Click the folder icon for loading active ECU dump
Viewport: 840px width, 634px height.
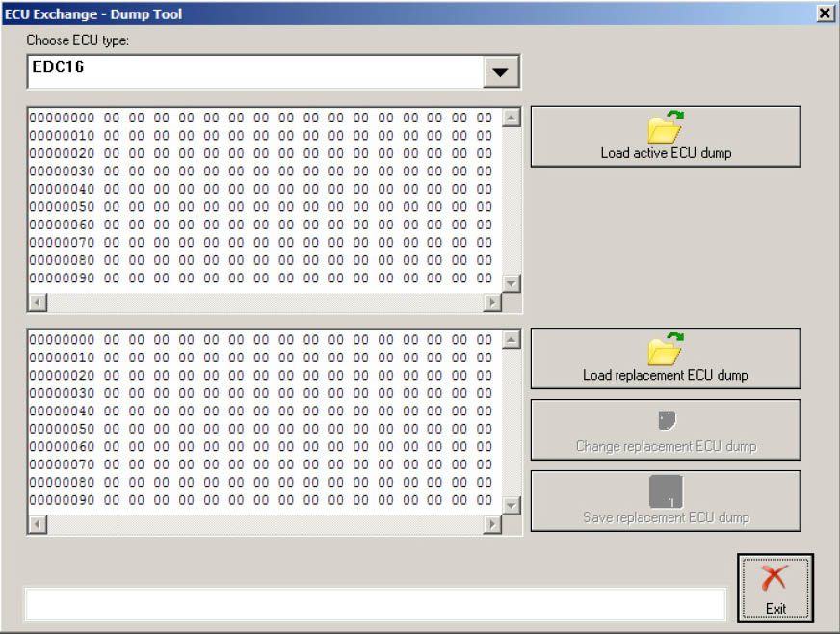click(665, 127)
